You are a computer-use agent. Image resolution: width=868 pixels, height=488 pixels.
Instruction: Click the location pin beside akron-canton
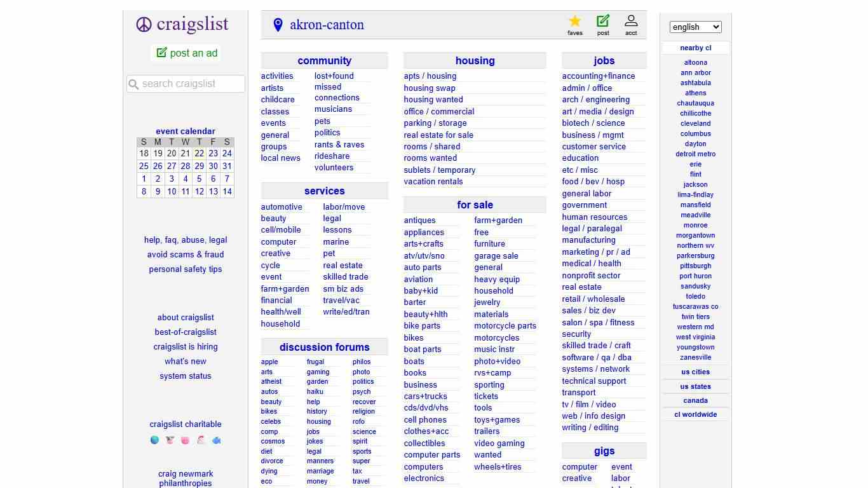tap(278, 25)
